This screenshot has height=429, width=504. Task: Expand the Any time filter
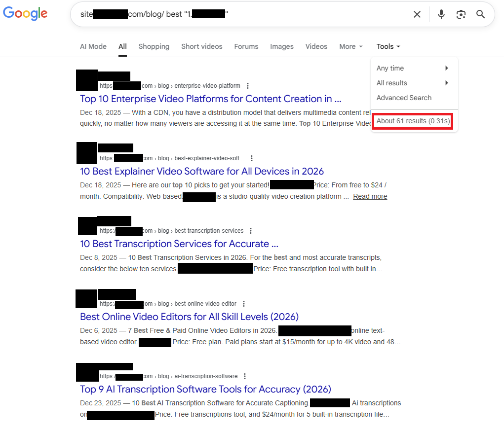412,68
